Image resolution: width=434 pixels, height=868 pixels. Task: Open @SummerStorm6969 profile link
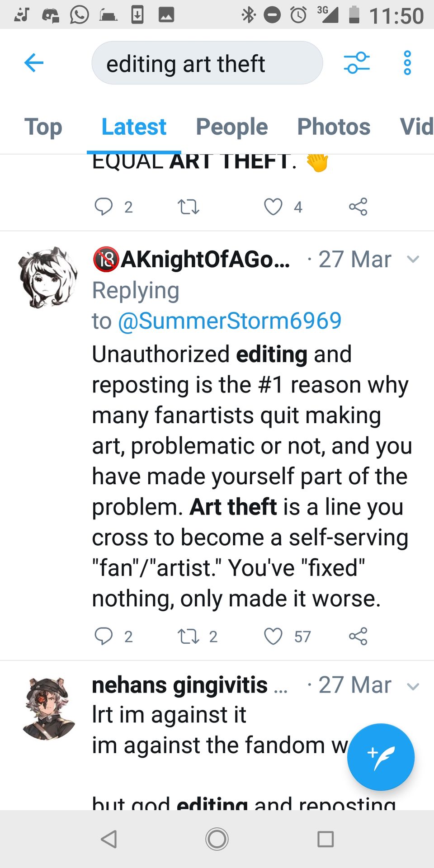[x=230, y=321]
